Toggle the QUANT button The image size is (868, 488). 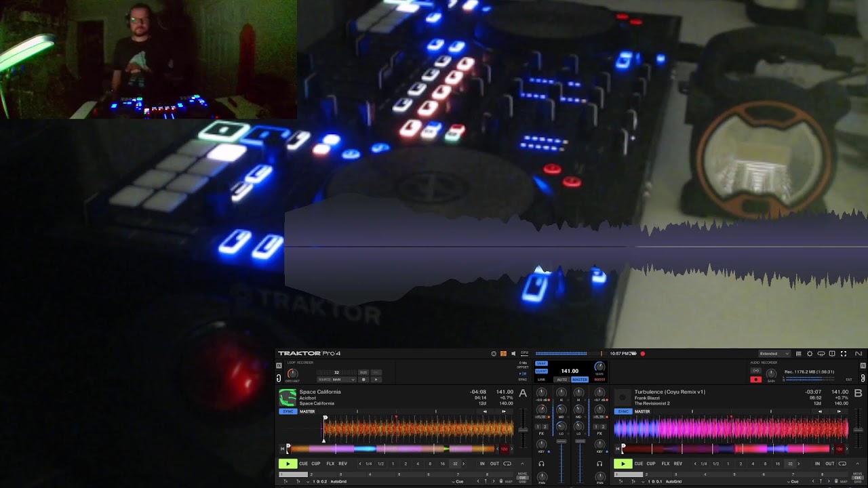tap(541, 371)
